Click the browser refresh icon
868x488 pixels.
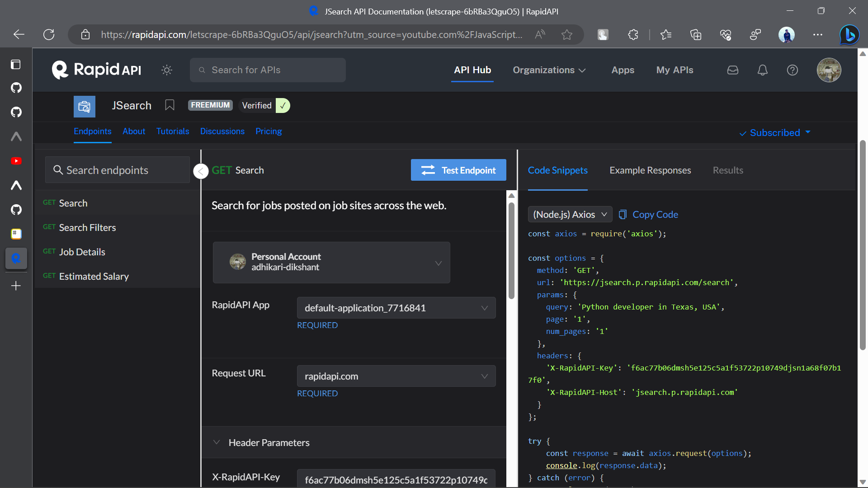tap(49, 34)
